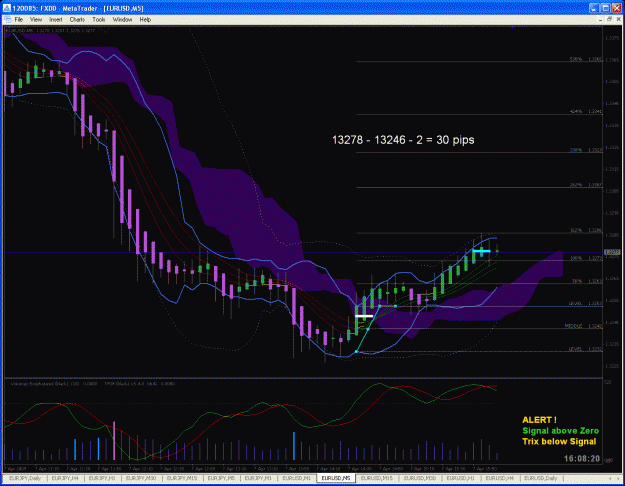Open the Tools menu
This screenshot has width=625, height=486.
[99, 20]
